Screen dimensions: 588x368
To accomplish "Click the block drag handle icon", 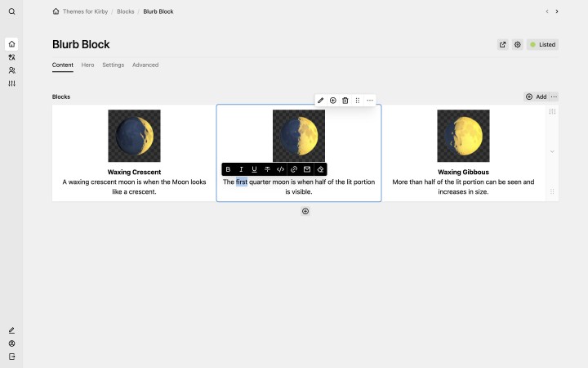I will 358,101.
